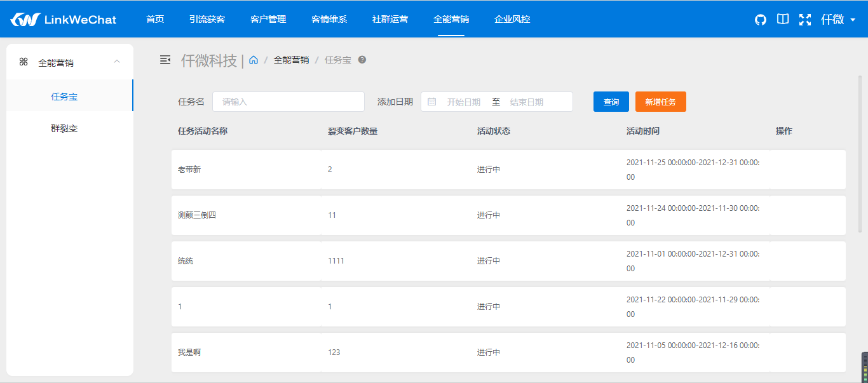Viewport: 868px width, 383px height.
Task: Click 活动时间 column header
Action: [x=643, y=131]
